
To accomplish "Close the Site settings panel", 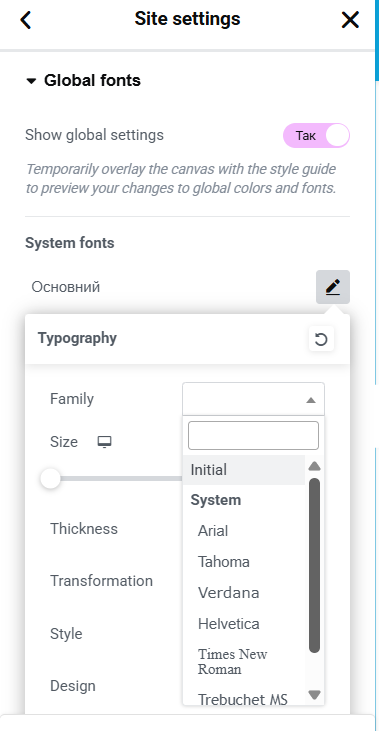I will pos(350,20).
